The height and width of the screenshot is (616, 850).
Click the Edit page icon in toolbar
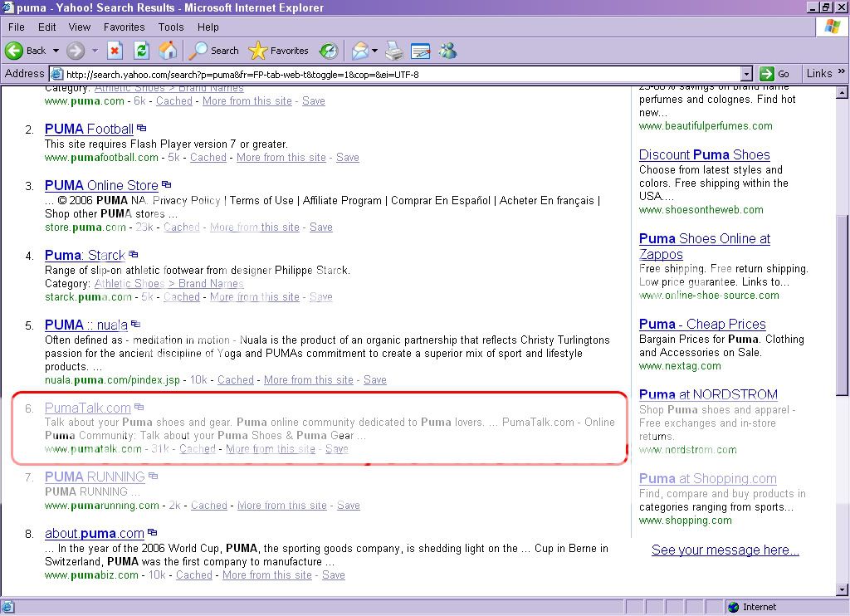(421, 51)
